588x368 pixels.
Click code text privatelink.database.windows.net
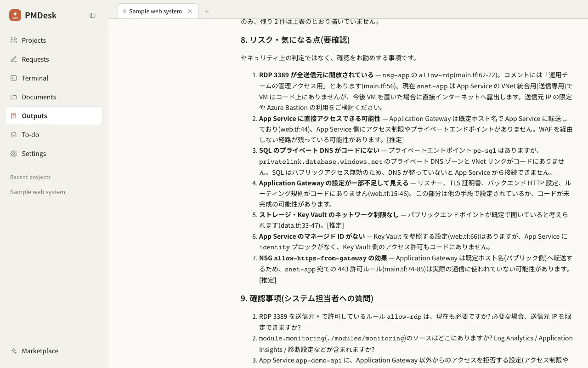coord(321,161)
